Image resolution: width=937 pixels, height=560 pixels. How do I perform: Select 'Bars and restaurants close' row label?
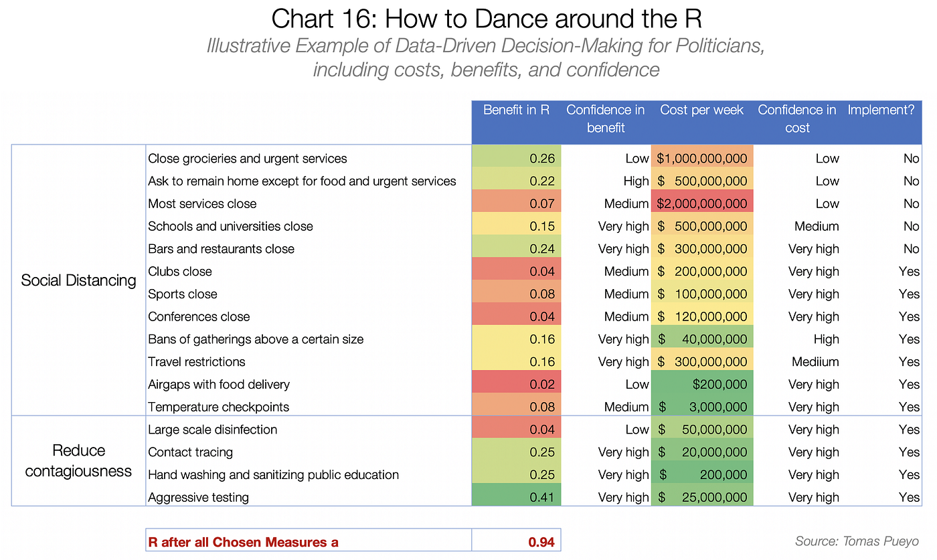tap(221, 249)
